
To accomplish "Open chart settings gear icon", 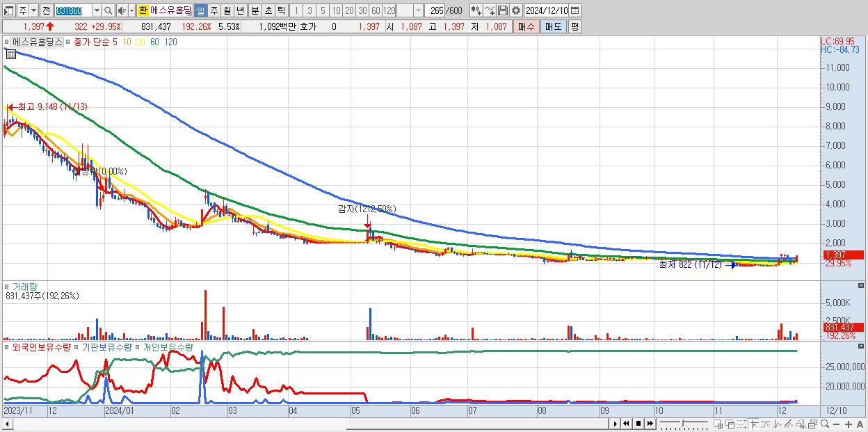I will [x=515, y=10].
